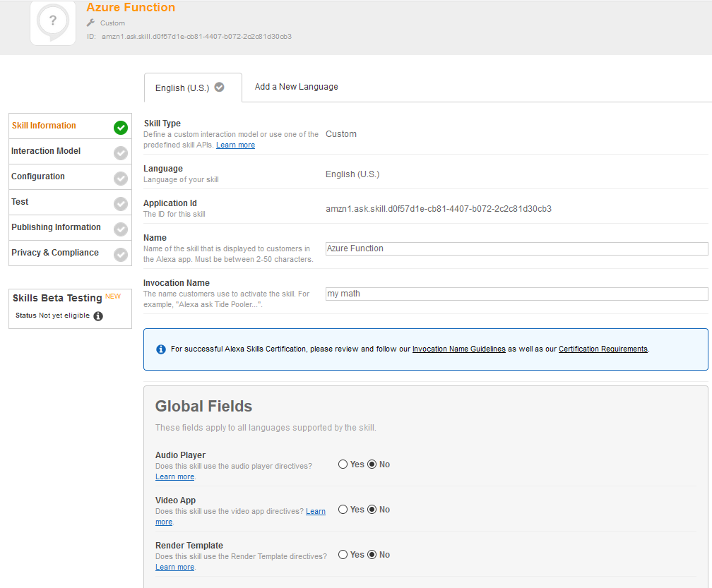The image size is (712, 588).
Task: Click the NEW badge beside Skills Beta Testing
Action: tap(113, 296)
